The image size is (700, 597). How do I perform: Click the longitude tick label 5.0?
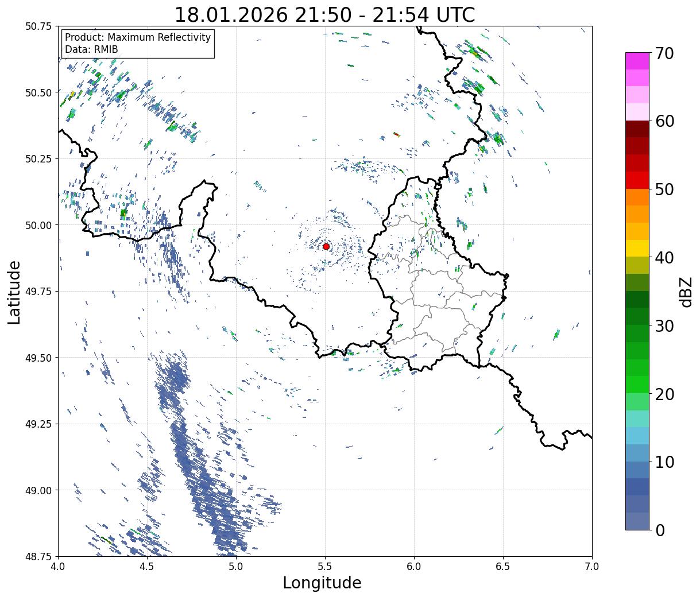[237, 567]
